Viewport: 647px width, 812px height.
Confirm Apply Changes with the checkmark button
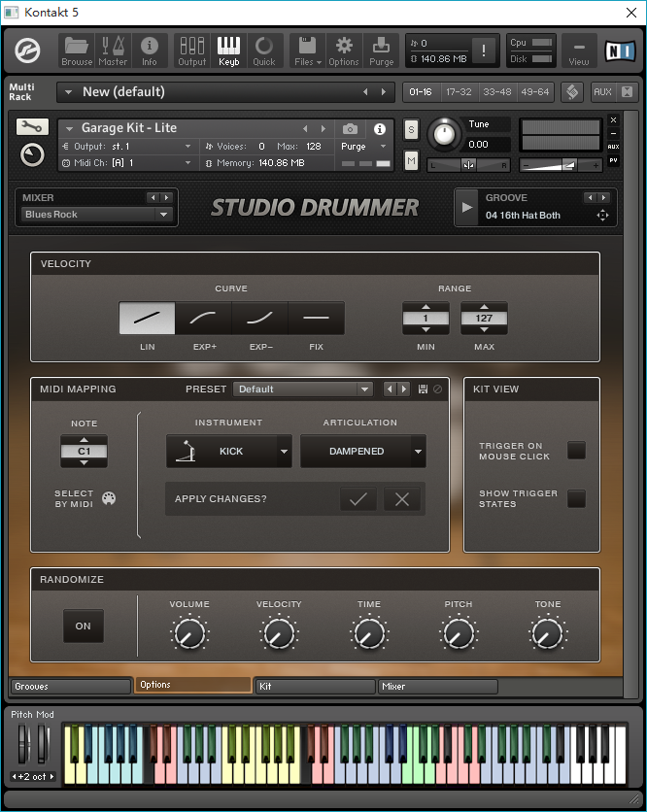pos(358,498)
